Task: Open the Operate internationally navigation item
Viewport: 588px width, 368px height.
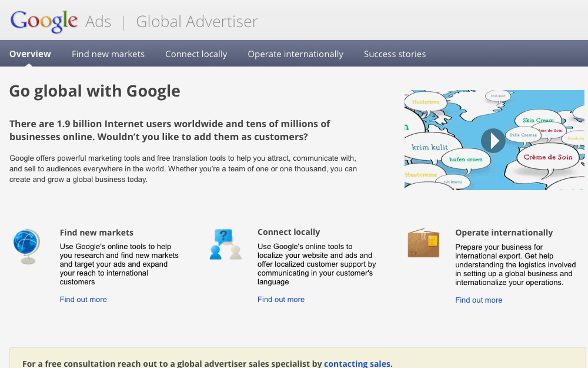Action: (x=295, y=54)
